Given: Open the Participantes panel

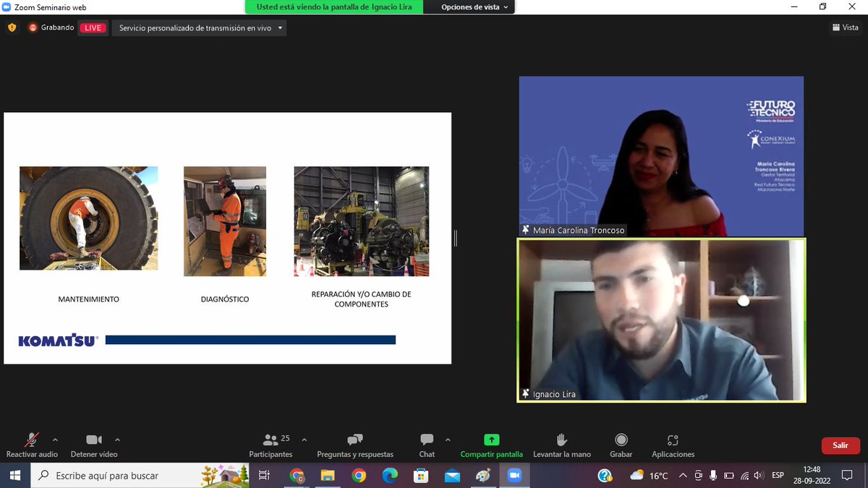Looking at the screenshot, I should 271,445.
